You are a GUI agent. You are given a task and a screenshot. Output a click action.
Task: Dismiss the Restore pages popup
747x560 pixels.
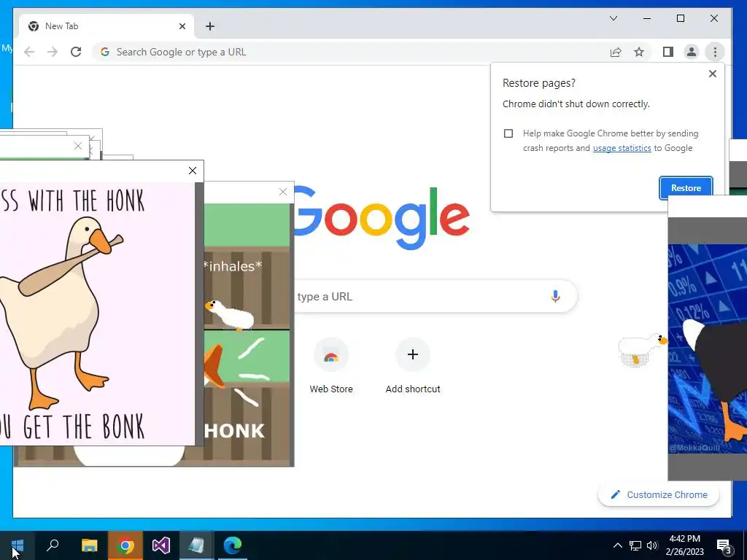(712, 74)
